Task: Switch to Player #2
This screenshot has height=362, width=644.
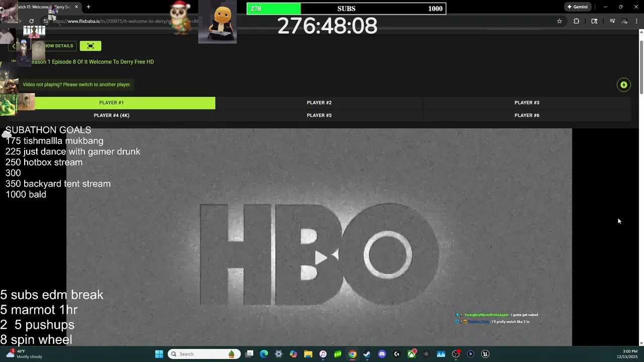Action: [x=319, y=103]
